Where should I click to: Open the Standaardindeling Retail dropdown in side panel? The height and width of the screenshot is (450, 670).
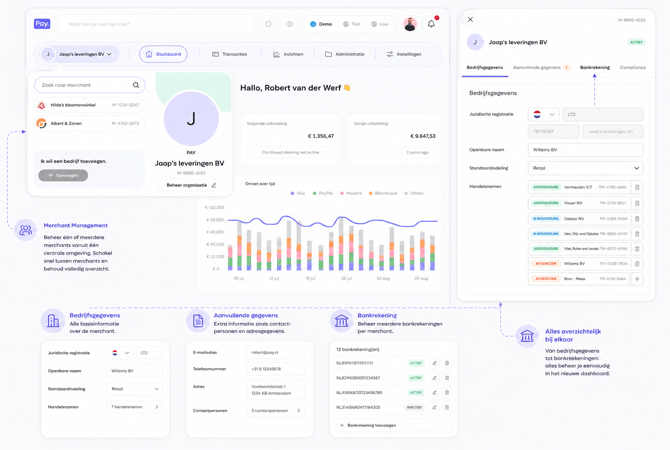(585, 168)
